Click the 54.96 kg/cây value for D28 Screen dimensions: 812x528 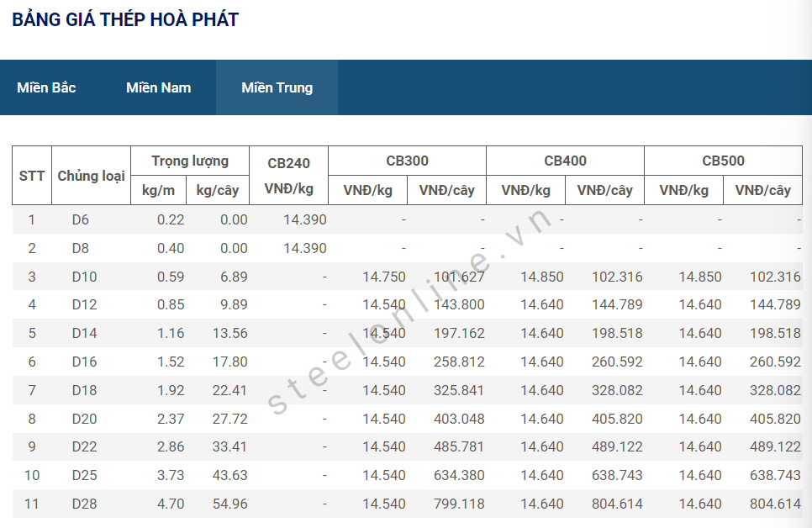click(230, 504)
